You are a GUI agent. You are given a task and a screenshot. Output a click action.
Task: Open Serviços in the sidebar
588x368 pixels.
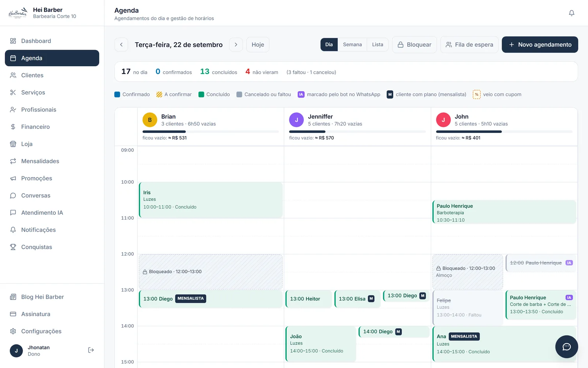click(x=52, y=92)
